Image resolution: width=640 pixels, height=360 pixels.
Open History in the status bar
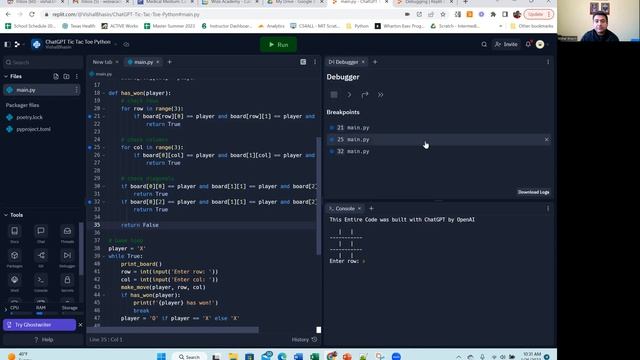[x=304, y=340]
